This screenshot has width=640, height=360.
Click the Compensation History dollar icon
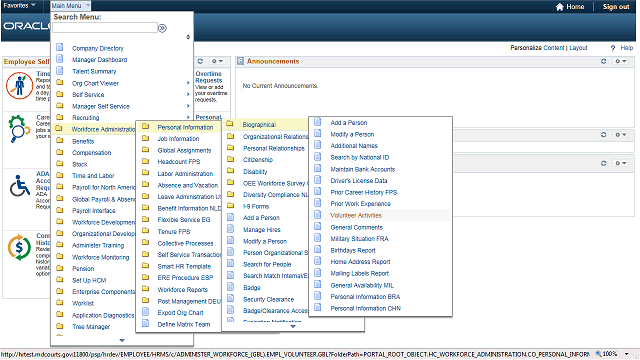point(19,247)
